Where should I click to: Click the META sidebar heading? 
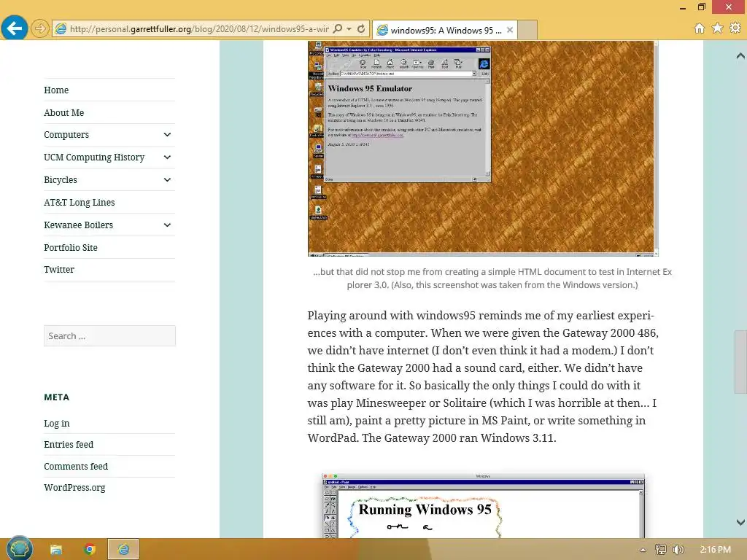coord(57,397)
